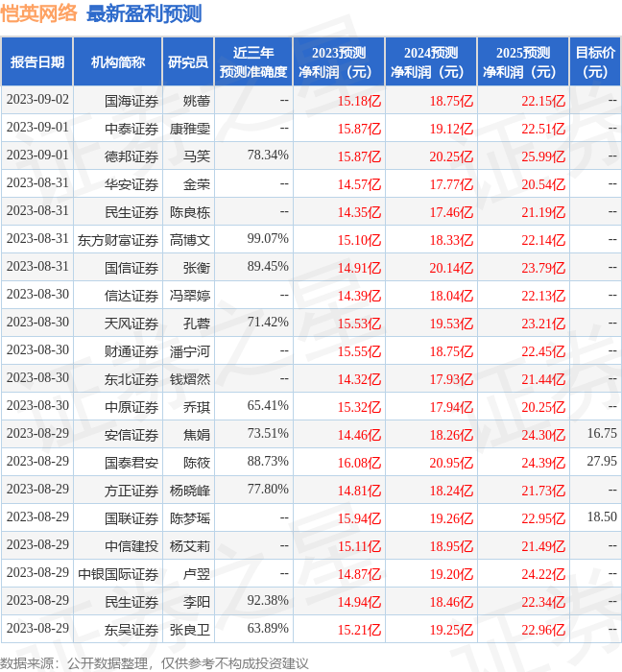Click the 最新盈利预测 heading

[x=144, y=13]
